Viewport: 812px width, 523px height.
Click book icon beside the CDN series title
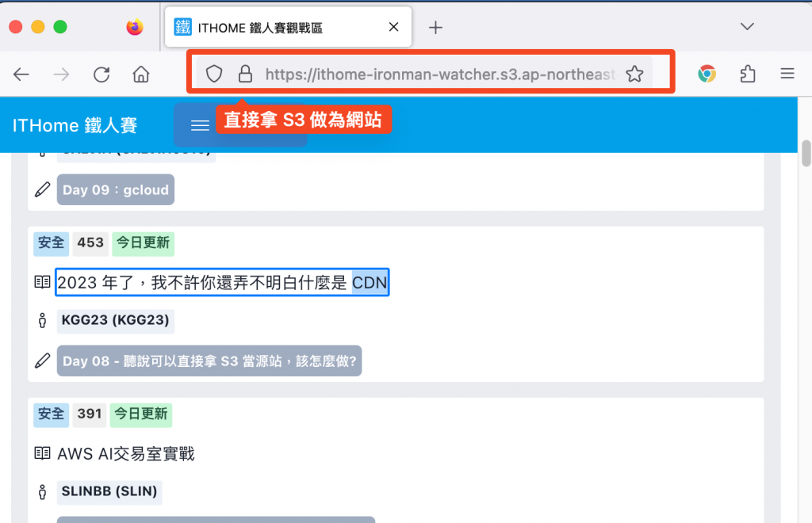(x=43, y=282)
